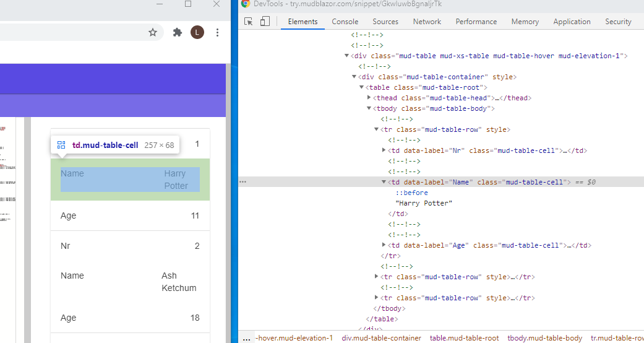The height and width of the screenshot is (343, 644).
Task: Collapse the td with data-label Name
Action: tap(384, 182)
